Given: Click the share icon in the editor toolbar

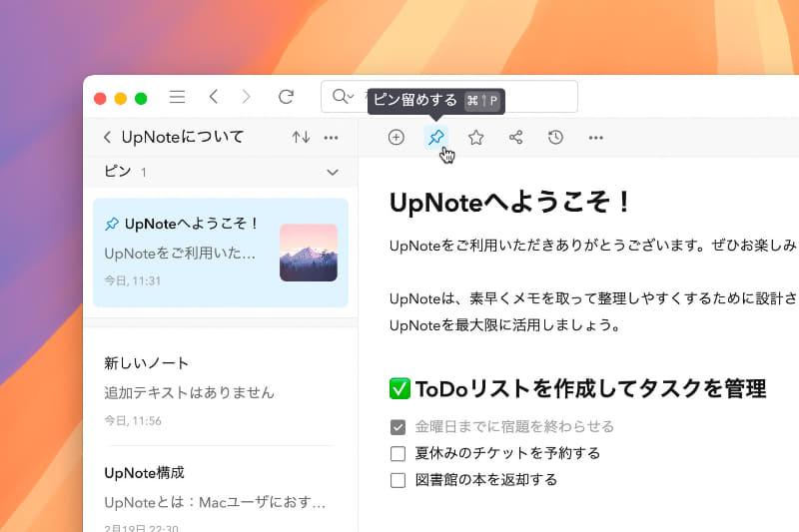Looking at the screenshot, I should tap(515, 138).
